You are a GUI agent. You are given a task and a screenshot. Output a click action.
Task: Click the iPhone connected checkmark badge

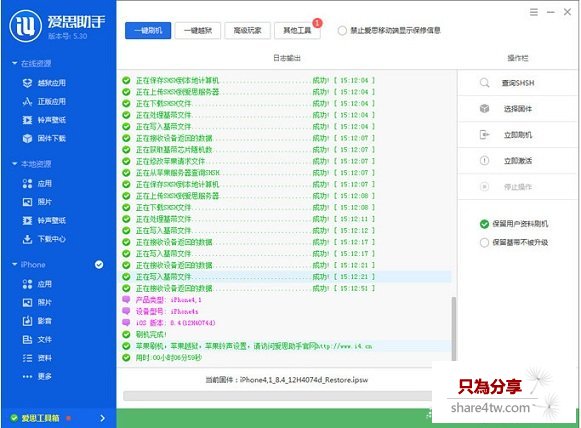pyautogui.click(x=99, y=265)
